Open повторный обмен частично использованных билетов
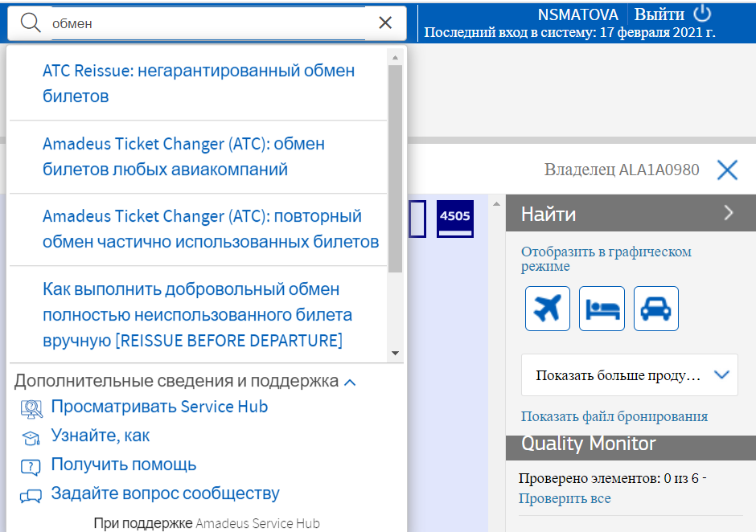Screen dimensions: 756x532 (x=210, y=229)
